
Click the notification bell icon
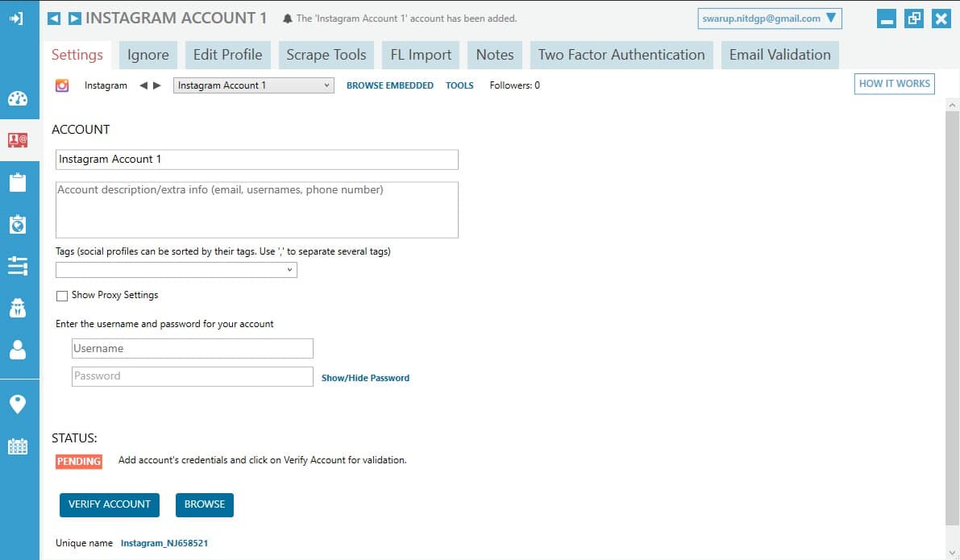[287, 19]
